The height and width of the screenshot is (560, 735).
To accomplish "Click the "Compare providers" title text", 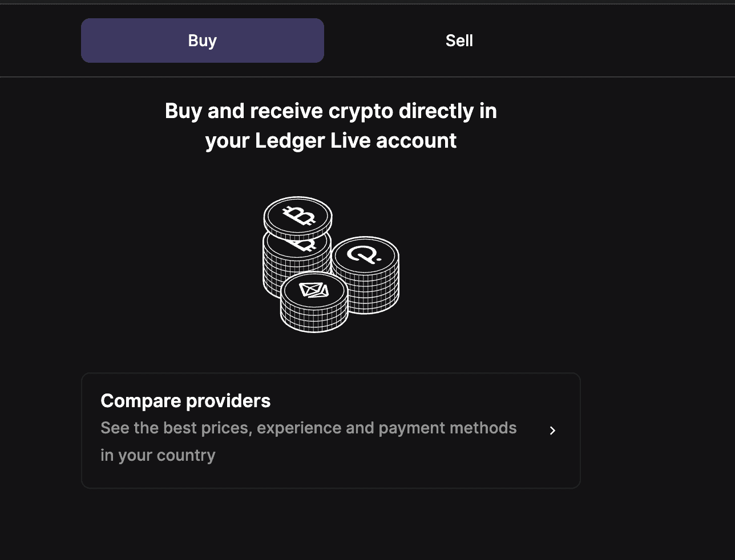I will (x=185, y=401).
